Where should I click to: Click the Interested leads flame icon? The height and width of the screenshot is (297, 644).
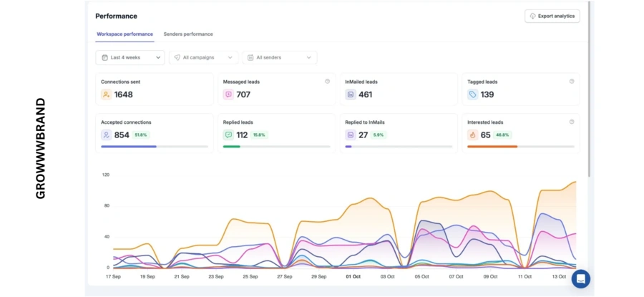tap(473, 135)
